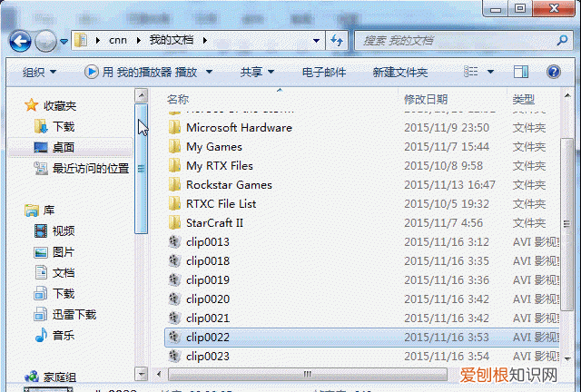581x392 pixels.
Task: Click the navigation pane scrollbar thumb
Action: point(142,169)
